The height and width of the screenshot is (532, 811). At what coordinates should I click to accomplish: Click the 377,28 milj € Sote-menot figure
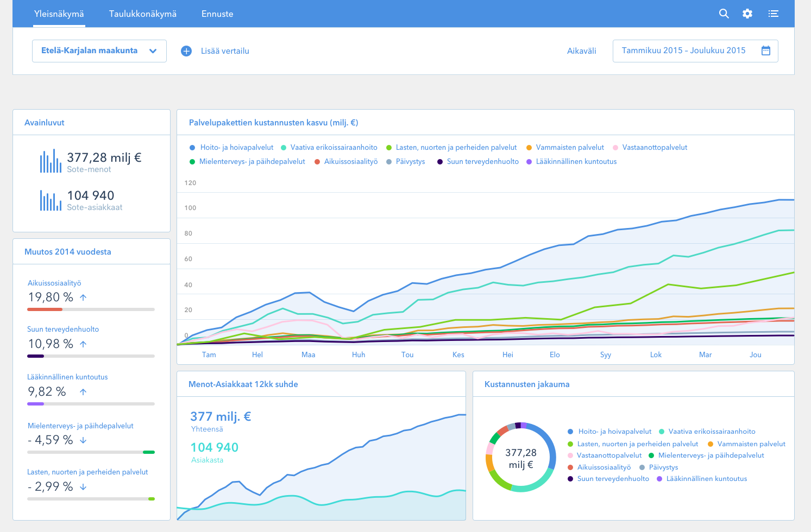click(104, 157)
